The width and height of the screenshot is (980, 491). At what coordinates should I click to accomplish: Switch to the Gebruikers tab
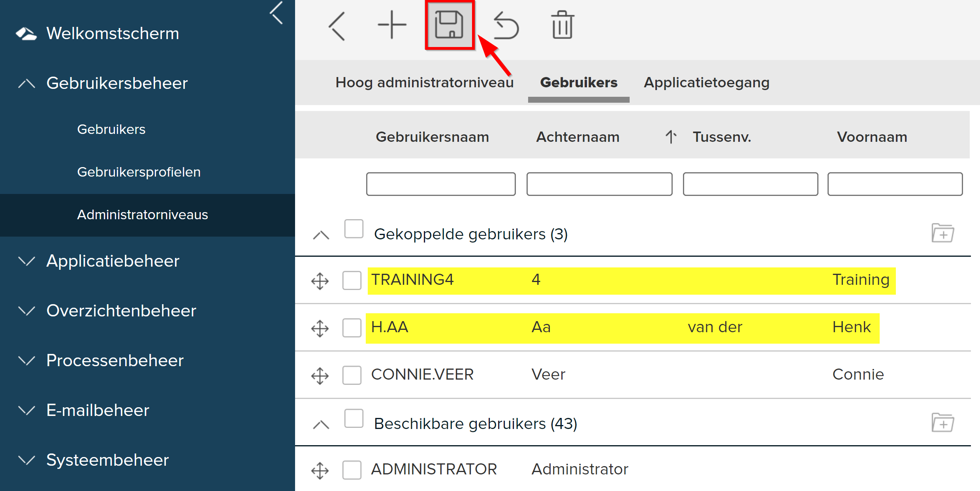579,83
